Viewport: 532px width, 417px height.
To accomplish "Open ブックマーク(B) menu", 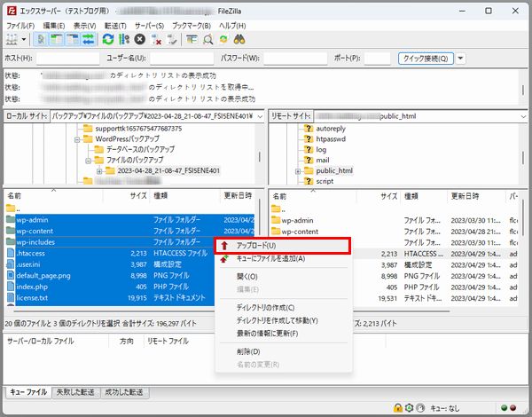I will pos(192,26).
